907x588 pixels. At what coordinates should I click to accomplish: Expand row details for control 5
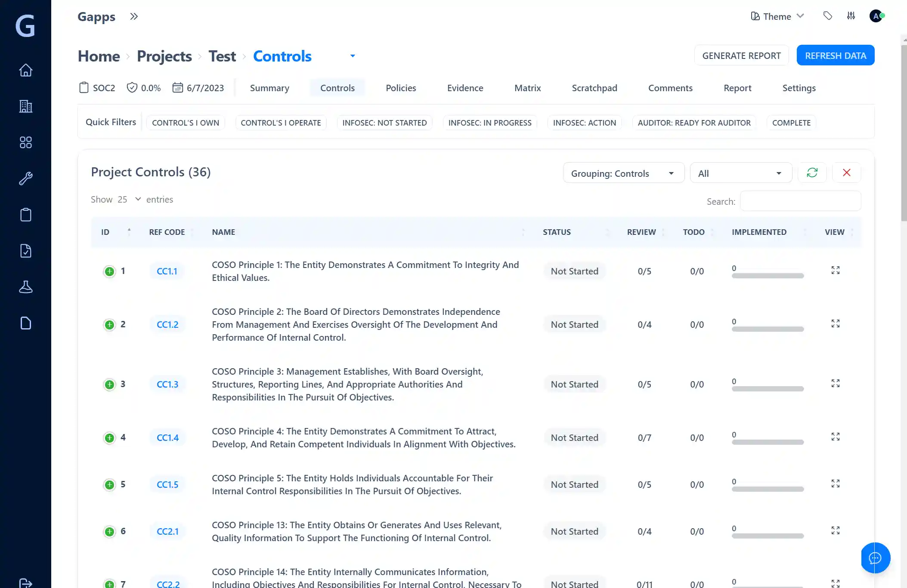click(110, 485)
